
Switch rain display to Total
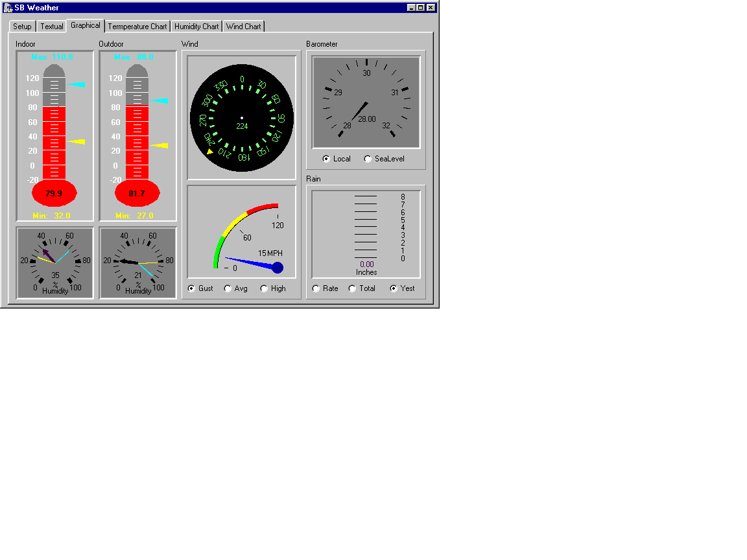click(353, 288)
